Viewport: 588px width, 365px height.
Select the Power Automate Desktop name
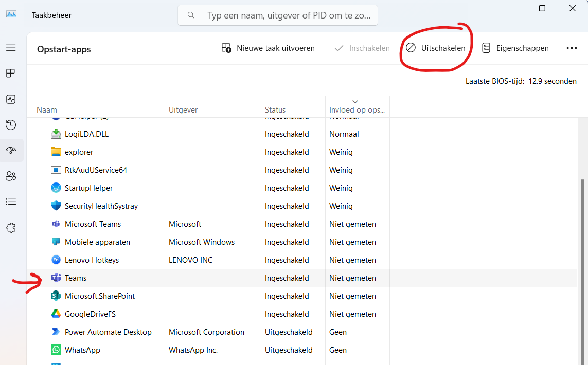point(109,332)
